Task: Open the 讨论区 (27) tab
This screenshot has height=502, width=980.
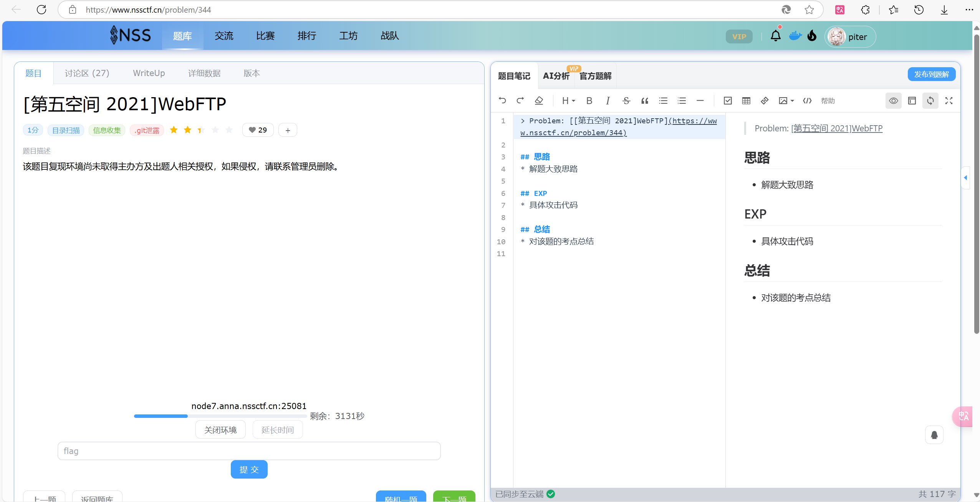Action: pos(87,73)
